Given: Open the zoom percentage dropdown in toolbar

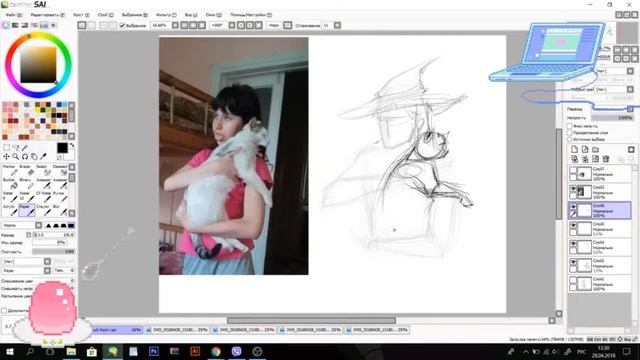Looking at the screenshot, I should (175, 25).
